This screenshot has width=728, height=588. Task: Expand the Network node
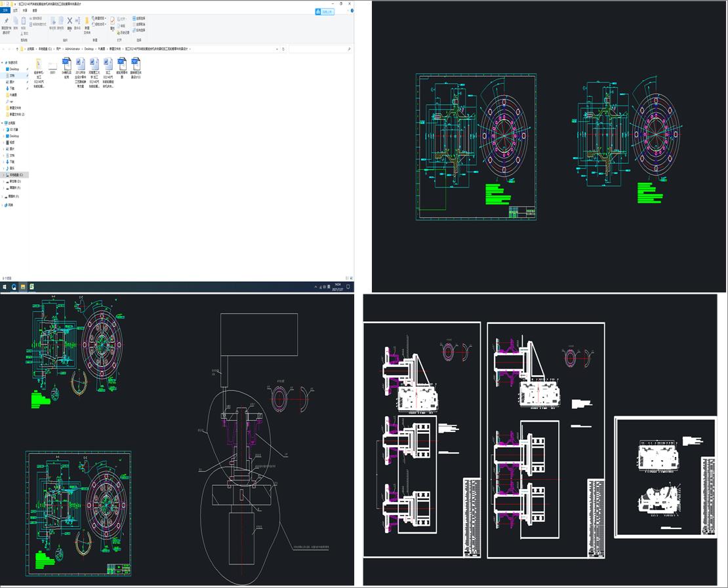point(3,205)
